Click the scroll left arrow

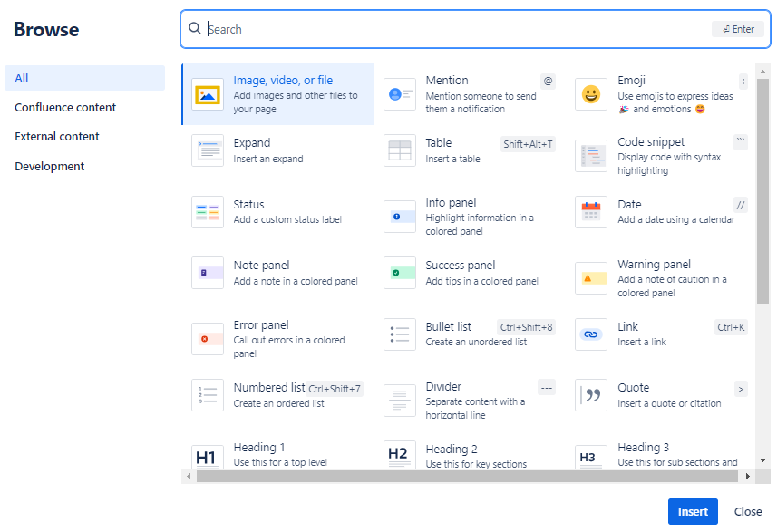point(189,476)
